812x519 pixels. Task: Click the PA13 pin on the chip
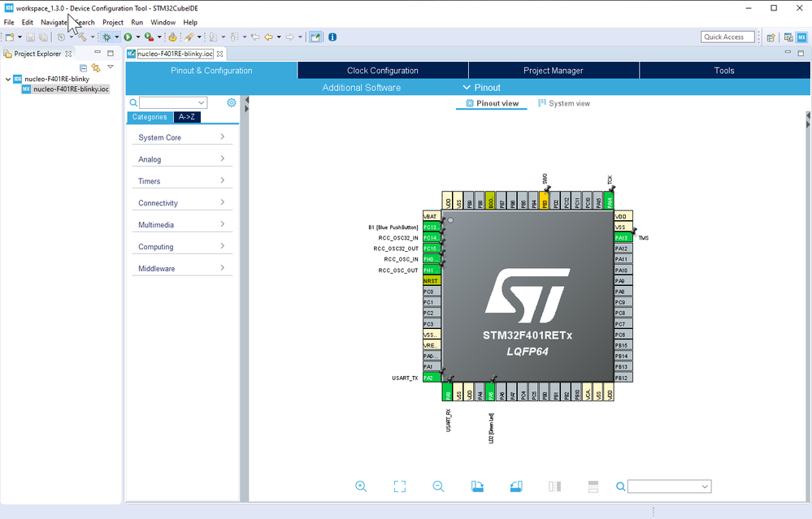click(623, 238)
